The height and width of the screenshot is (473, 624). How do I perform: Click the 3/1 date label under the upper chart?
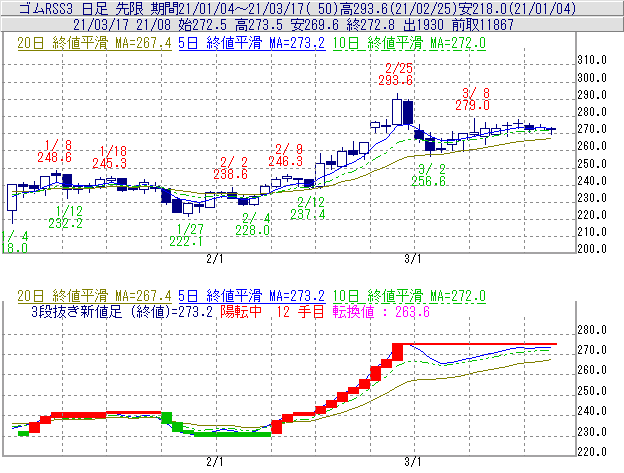click(413, 259)
